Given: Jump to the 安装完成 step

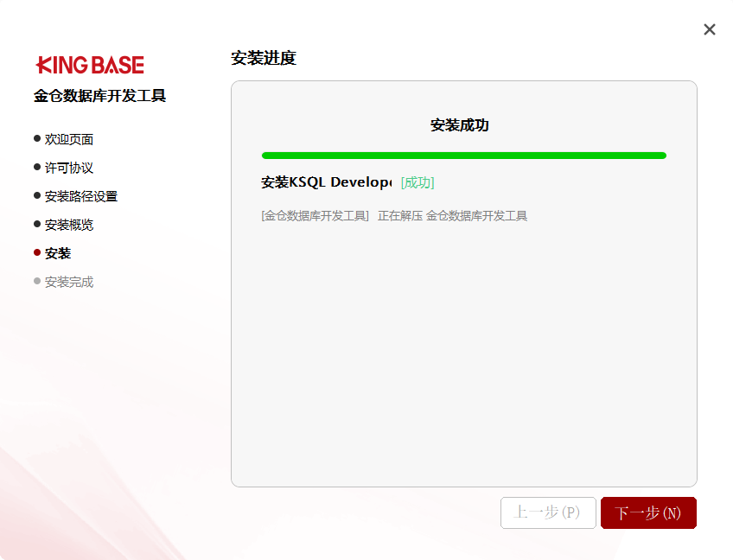Looking at the screenshot, I should (69, 282).
